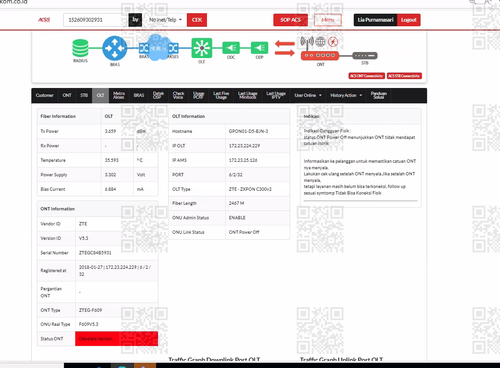Expand the User Online menu
This screenshot has height=368, width=500.
click(x=308, y=95)
